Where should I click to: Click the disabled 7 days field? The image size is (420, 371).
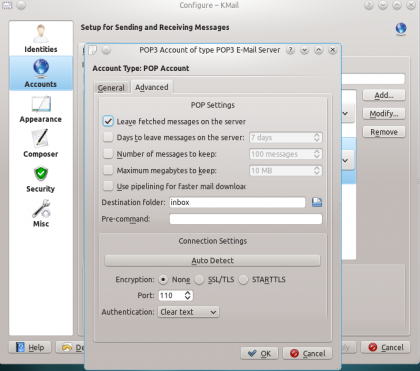[281, 137]
